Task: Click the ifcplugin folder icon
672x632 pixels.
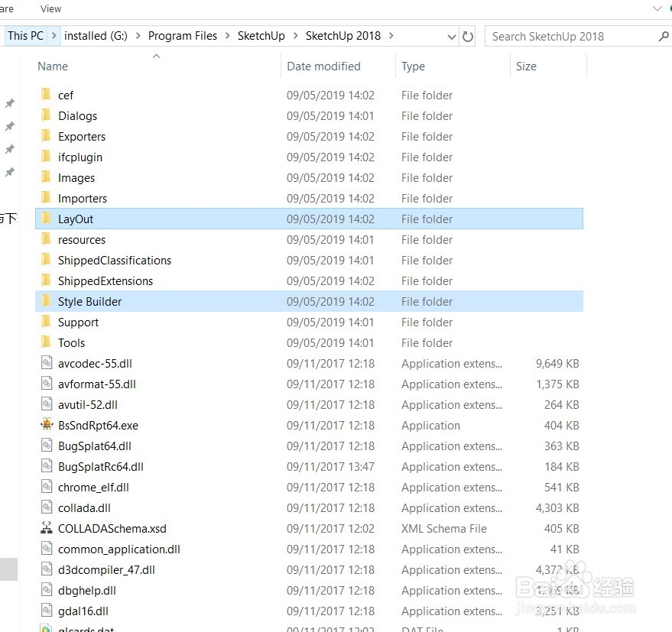Action: (x=46, y=157)
